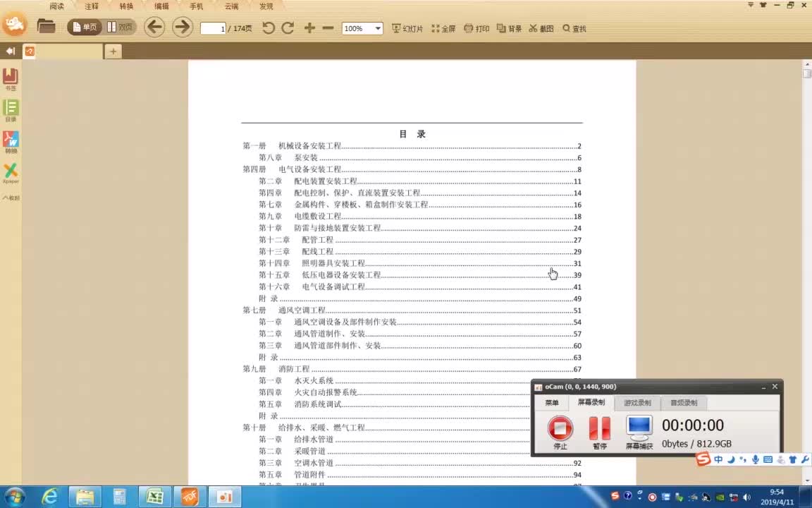The image size is (812, 508).
Task: Add a new tab with plus button
Action: 113,52
